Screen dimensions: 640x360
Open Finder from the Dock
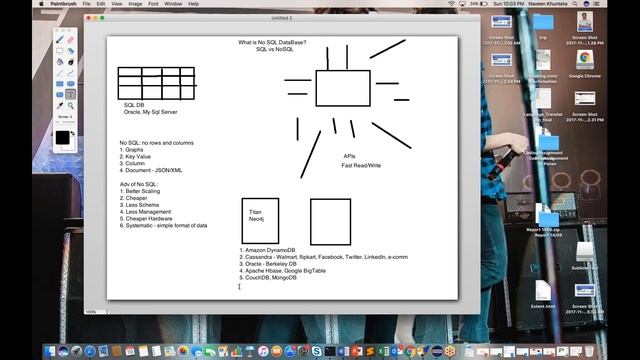click(49, 351)
